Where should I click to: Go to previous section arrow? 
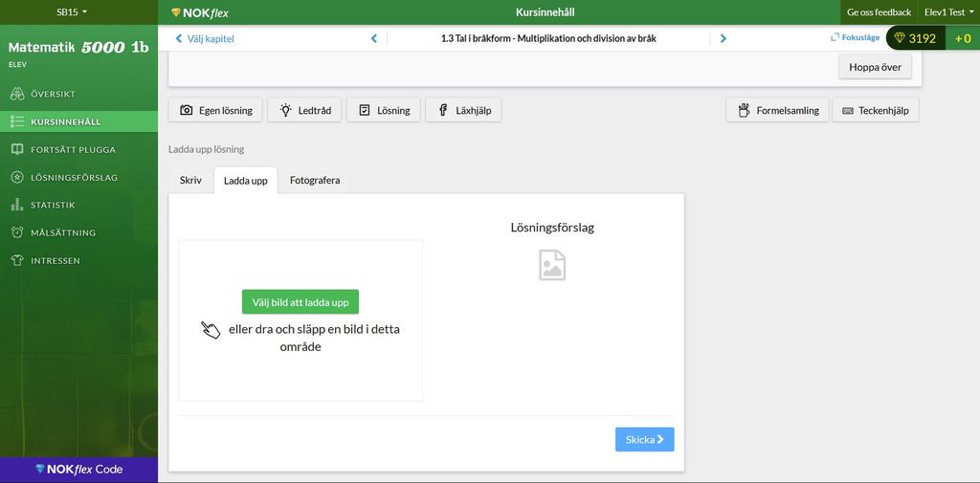(x=374, y=39)
